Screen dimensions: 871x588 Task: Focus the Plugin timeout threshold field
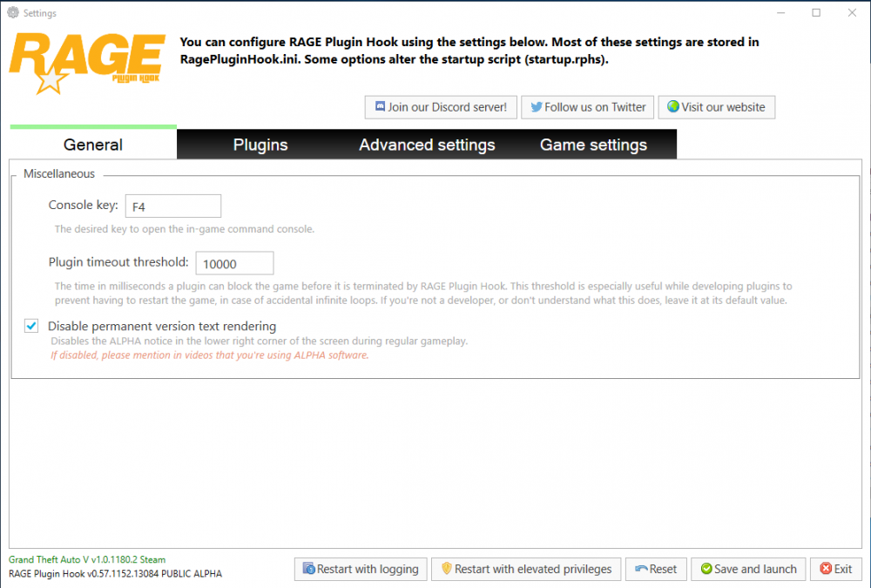point(234,263)
